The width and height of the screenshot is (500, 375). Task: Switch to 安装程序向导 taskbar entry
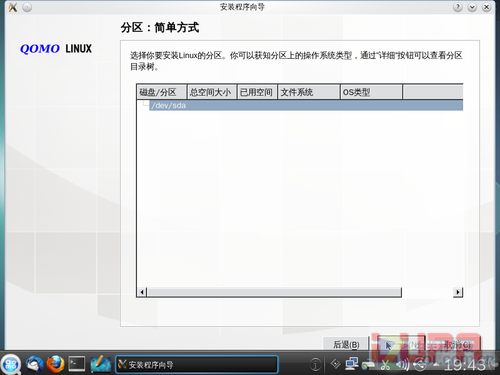pos(197,364)
